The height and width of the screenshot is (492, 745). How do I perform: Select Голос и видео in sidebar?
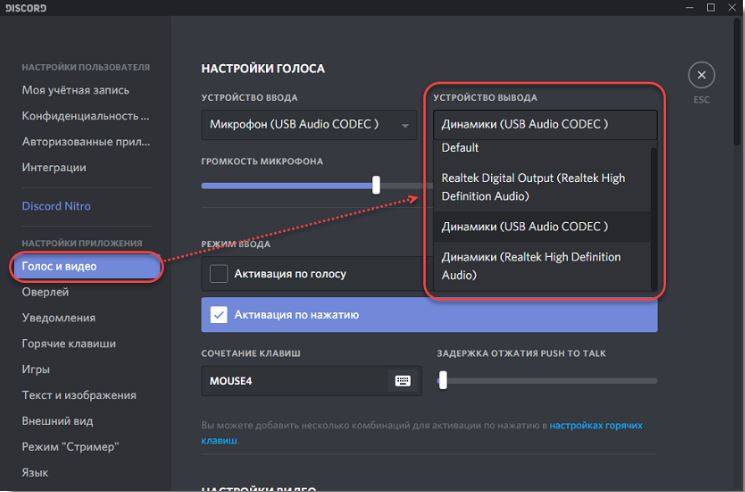coord(86,266)
